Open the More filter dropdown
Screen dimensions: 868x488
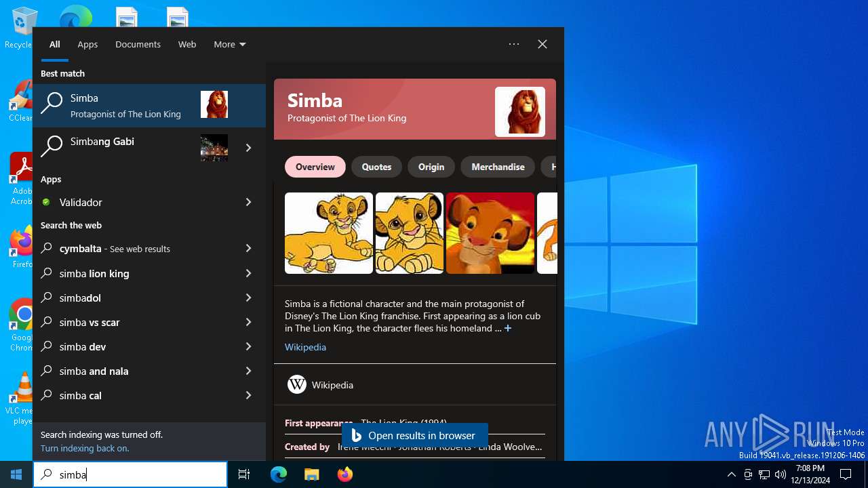(230, 44)
